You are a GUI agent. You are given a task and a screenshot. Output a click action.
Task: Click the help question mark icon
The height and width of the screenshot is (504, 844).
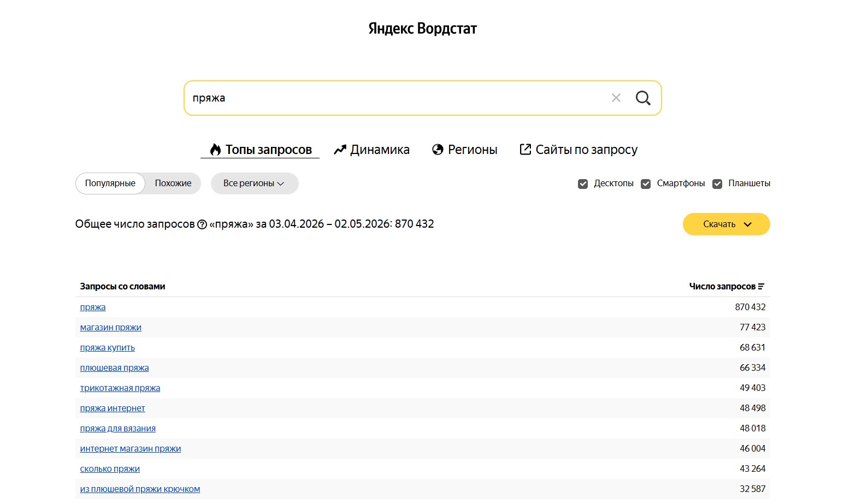click(202, 224)
